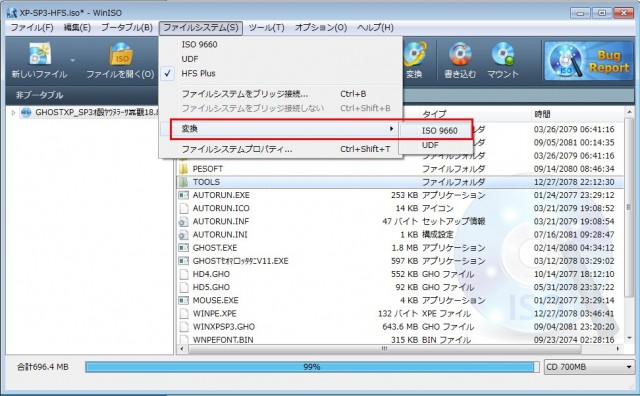Screen dimensions: 640x396
Task: Toggle the checked HFS Plus file system
Action: click(x=280, y=73)
